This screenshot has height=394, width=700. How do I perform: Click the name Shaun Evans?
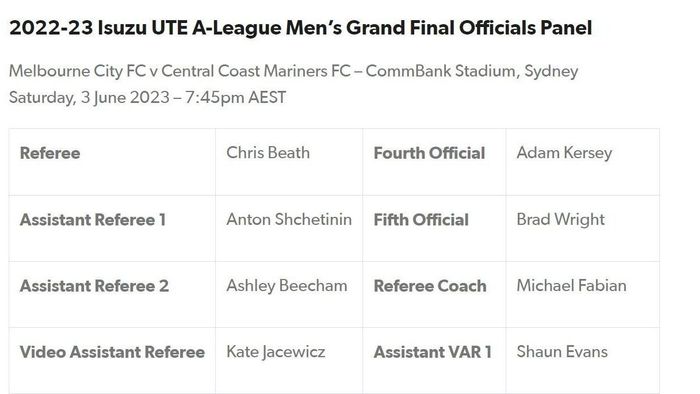click(x=562, y=352)
